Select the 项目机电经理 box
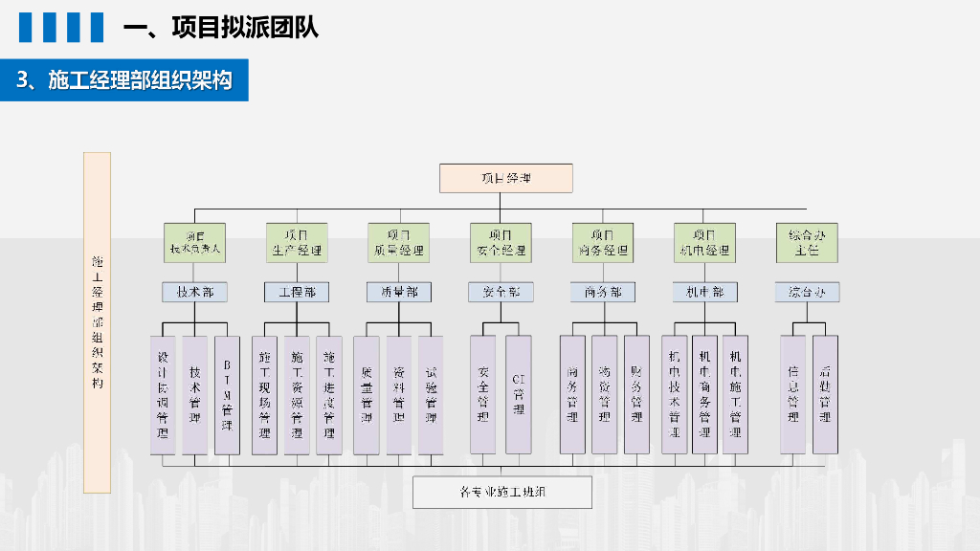The width and height of the screenshot is (980, 551). pyautogui.click(x=704, y=243)
